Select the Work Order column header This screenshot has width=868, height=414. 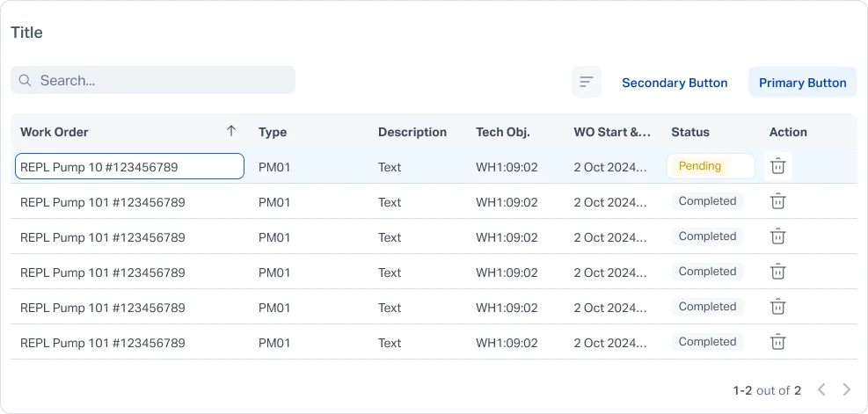(x=55, y=132)
